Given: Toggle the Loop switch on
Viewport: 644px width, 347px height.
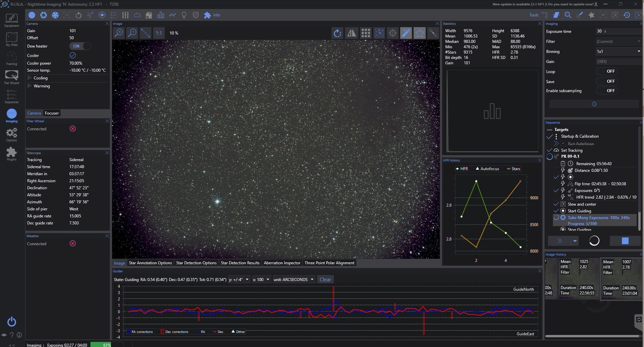Looking at the screenshot, I should tap(607, 71).
